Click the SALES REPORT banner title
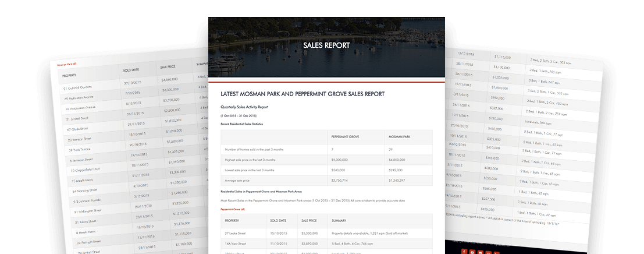 point(326,45)
